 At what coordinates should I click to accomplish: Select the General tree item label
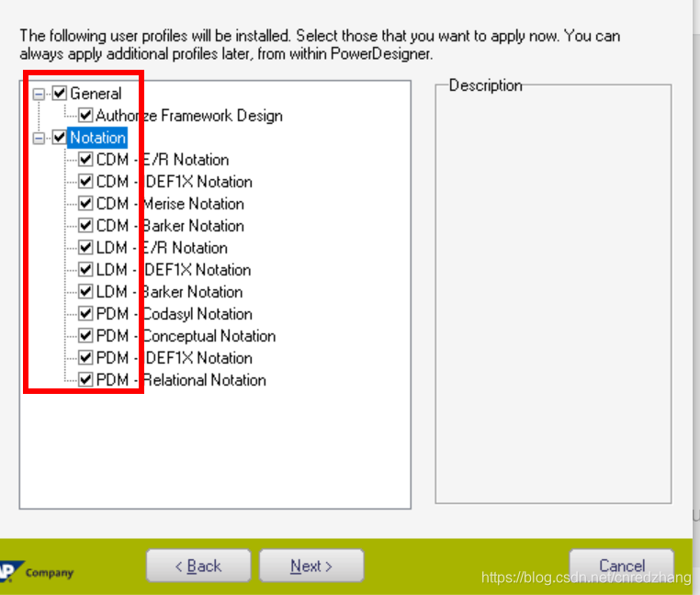96,94
